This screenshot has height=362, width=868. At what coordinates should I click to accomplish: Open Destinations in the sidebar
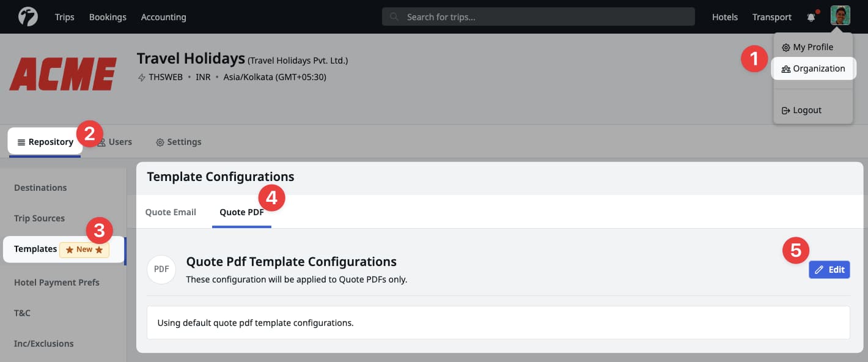coord(40,188)
